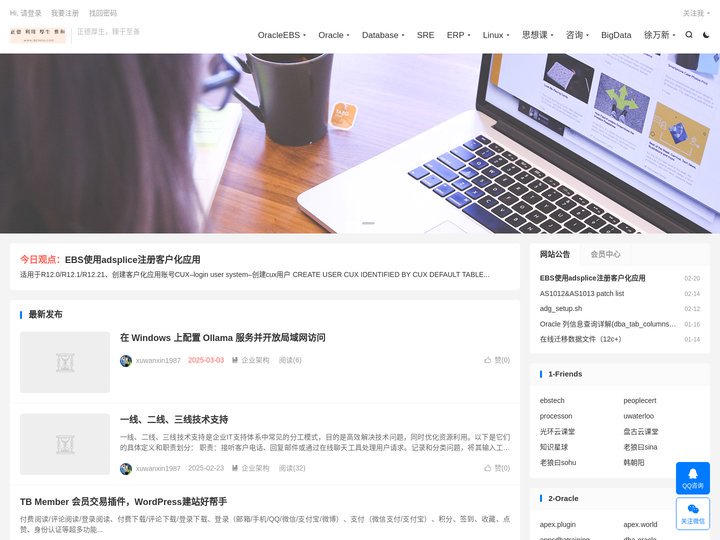Open AS1012&AS1013 patch list notice
This screenshot has height=540, width=720.
coord(582,293)
